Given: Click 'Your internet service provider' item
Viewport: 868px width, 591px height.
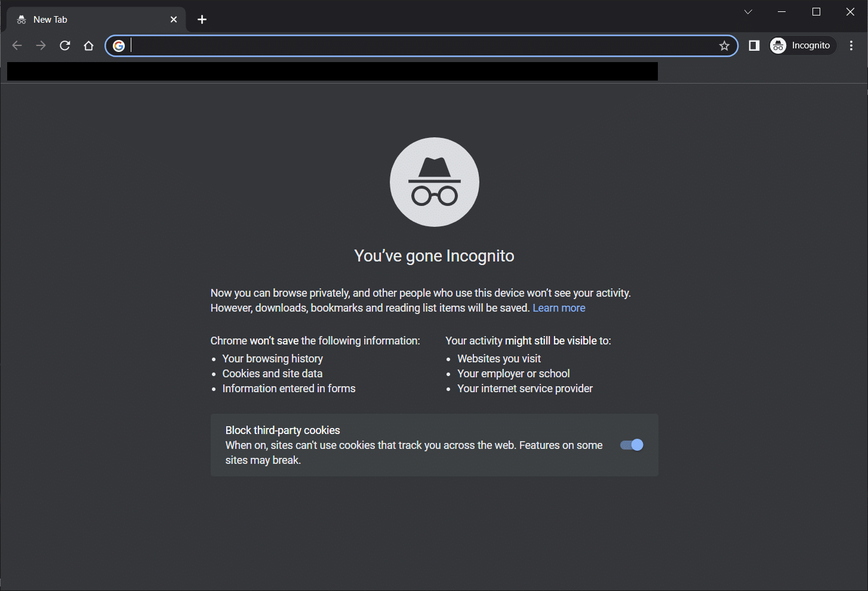Looking at the screenshot, I should pyautogui.click(x=525, y=389).
